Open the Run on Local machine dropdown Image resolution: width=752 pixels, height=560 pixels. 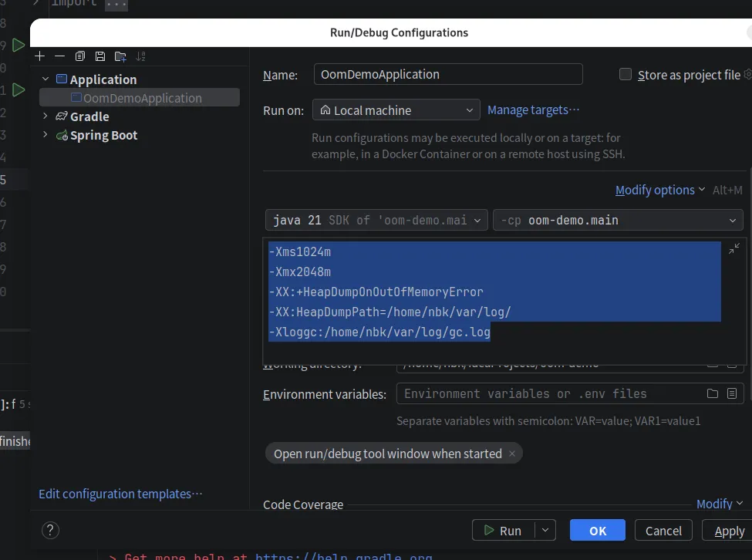coord(396,110)
